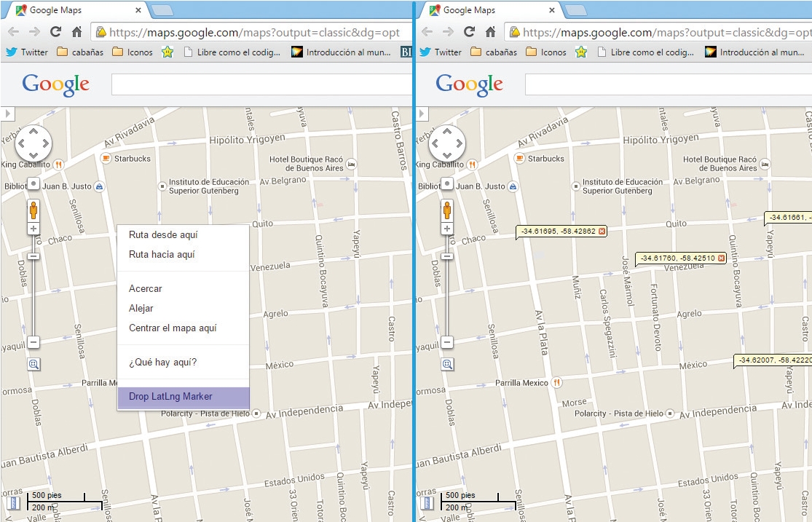Click the address bar in the right window

[658, 32]
